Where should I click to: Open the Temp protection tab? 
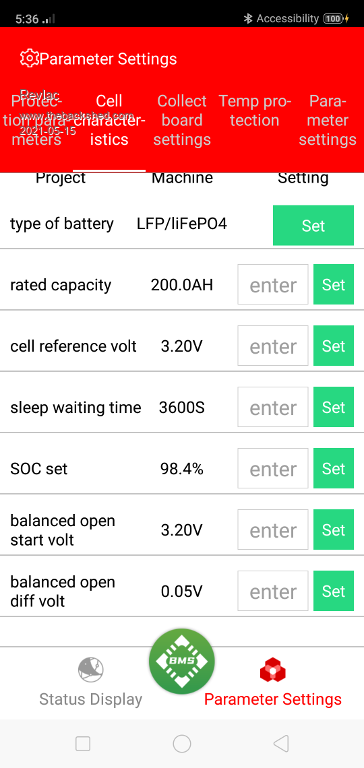255,111
